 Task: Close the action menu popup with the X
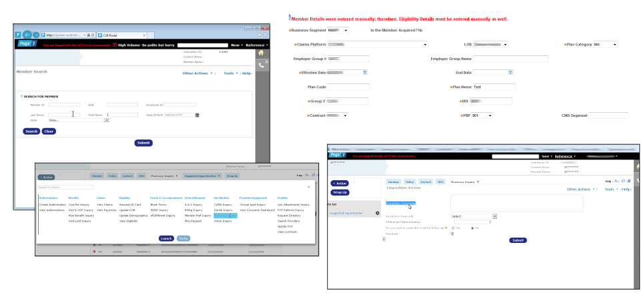(309, 187)
